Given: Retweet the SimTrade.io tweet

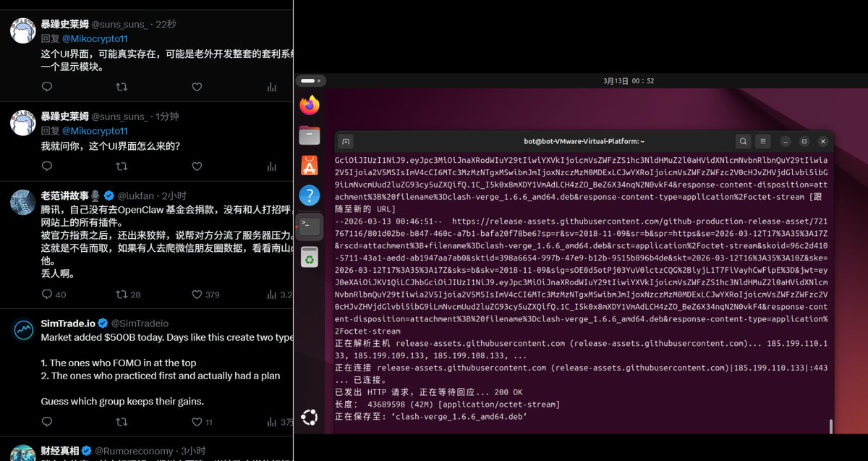Looking at the screenshot, I should coord(122,422).
